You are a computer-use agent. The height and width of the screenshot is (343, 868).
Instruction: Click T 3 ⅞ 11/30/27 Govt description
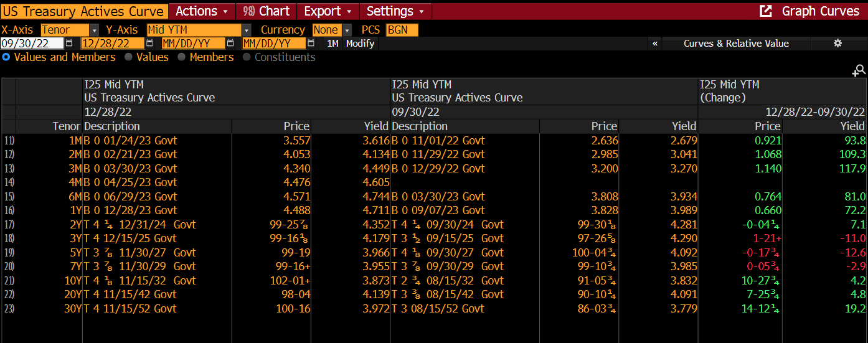[140, 253]
